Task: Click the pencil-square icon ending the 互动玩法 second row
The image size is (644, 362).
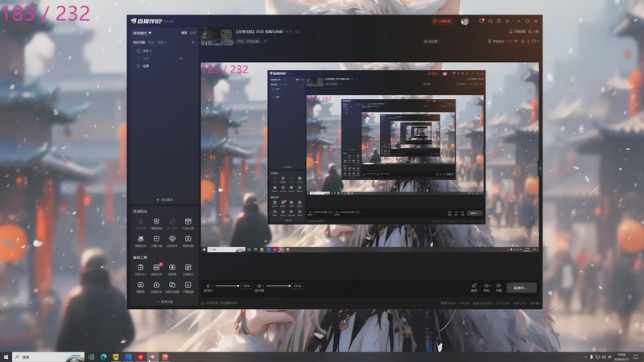Action: pos(188,239)
